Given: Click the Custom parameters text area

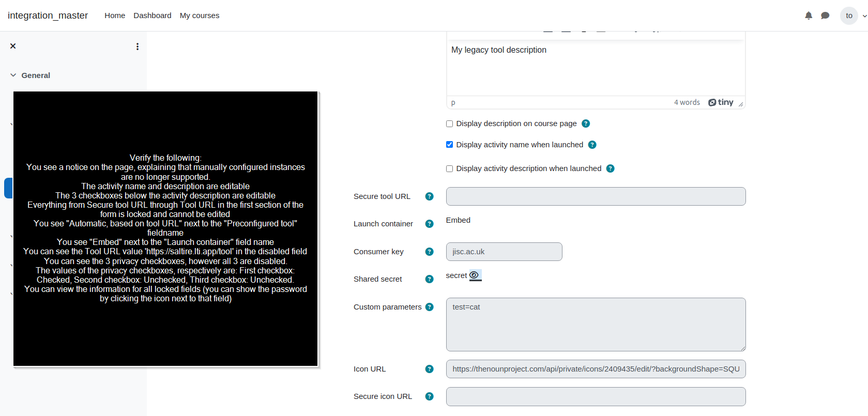Looking at the screenshot, I should 596,325.
